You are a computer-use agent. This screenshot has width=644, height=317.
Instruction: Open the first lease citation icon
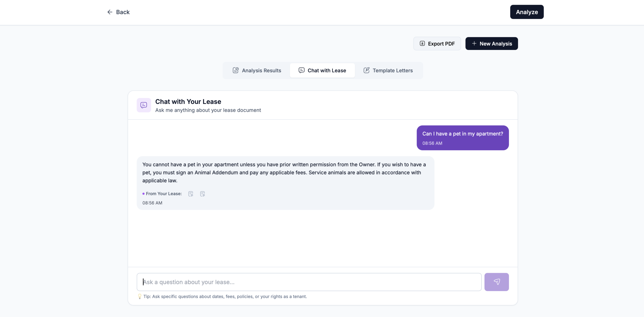pyautogui.click(x=191, y=194)
